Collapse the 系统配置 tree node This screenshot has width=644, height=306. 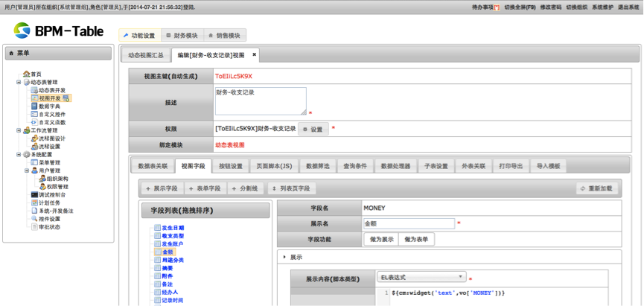click(19, 154)
